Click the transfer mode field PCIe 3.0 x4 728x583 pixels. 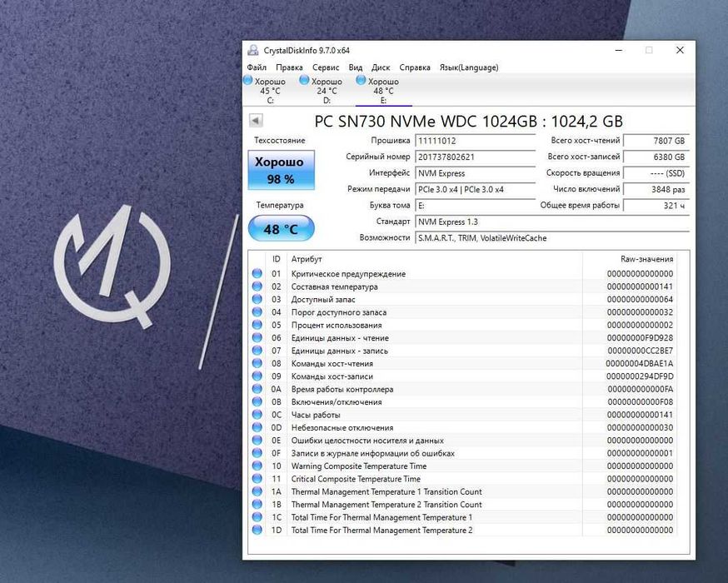(x=476, y=189)
